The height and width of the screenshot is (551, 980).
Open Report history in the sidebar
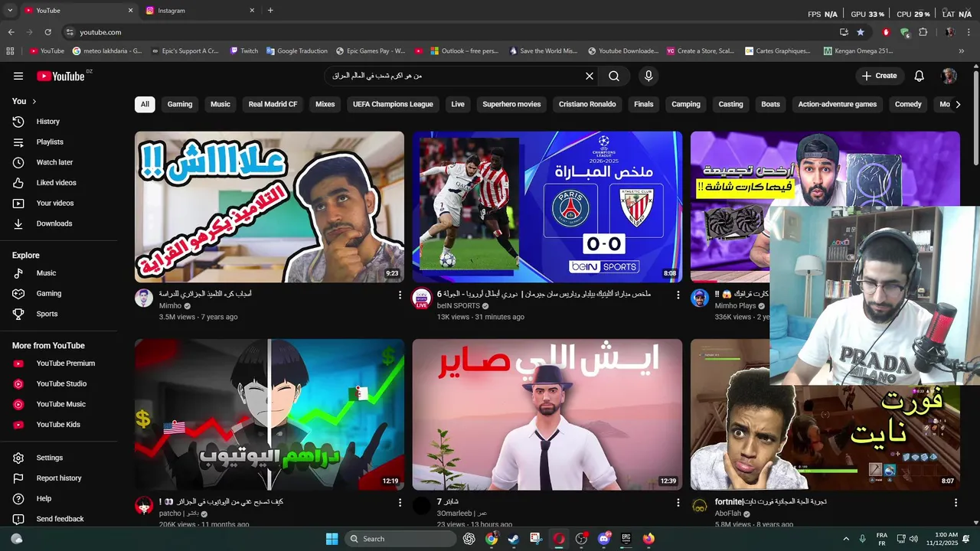60,478
